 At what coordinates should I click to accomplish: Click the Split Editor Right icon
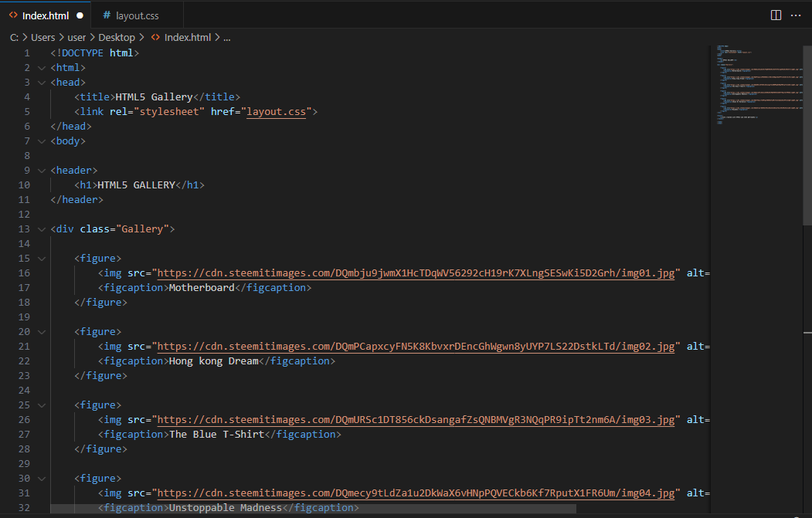pyautogui.click(x=776, y=15)
